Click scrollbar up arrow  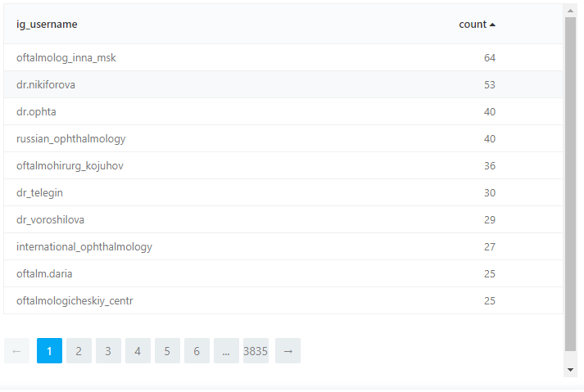[x=571, y=10]
